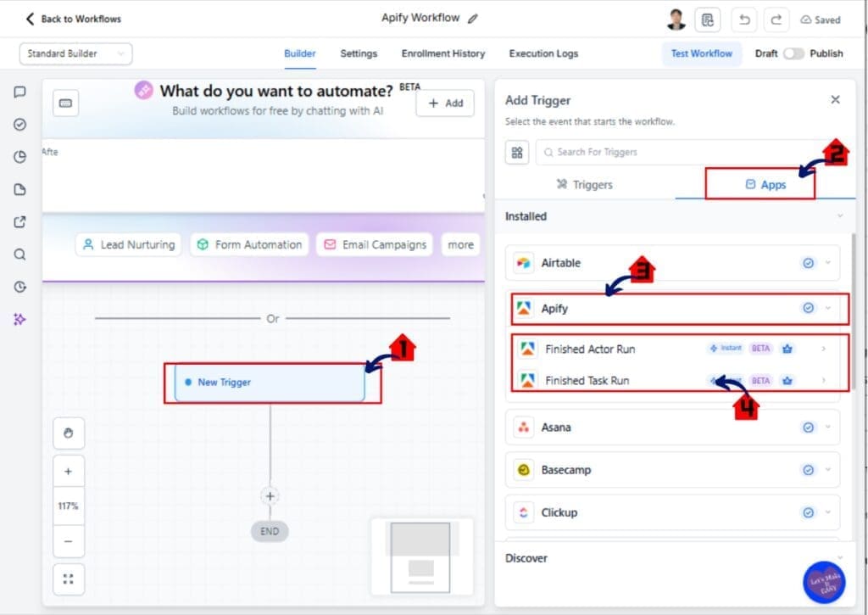Expand the Airtable app row
This screenshot has height=615, width=868.
click(672, 263)
